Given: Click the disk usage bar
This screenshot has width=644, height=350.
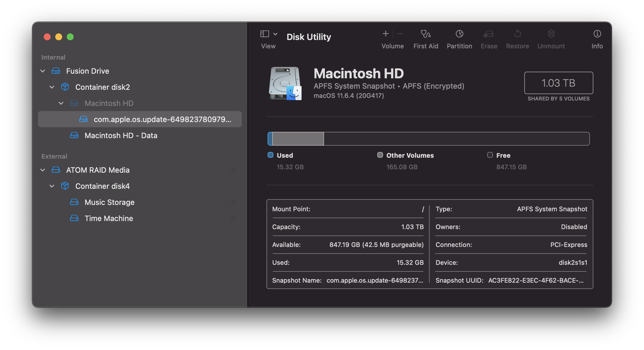Looking at the screenshot, I should (428, 139).
